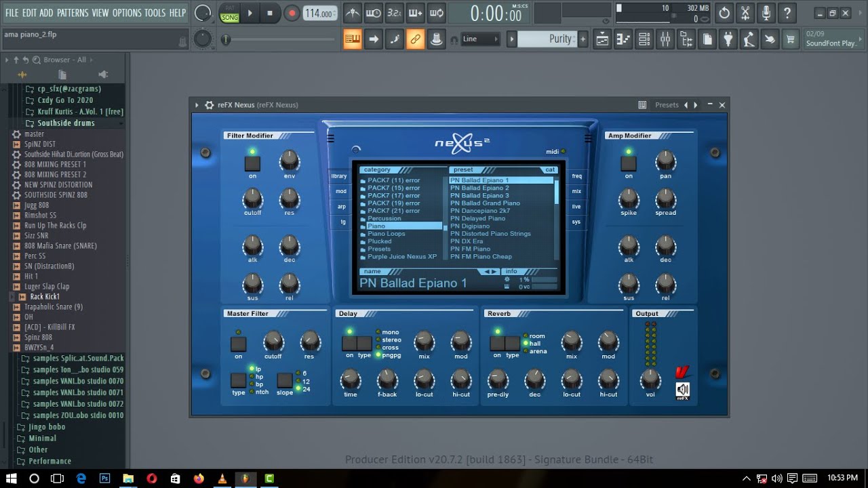Go to previous preset with Presets left arrow
Viewport: 868px width, 488px height.
click(x=686, y=105)
